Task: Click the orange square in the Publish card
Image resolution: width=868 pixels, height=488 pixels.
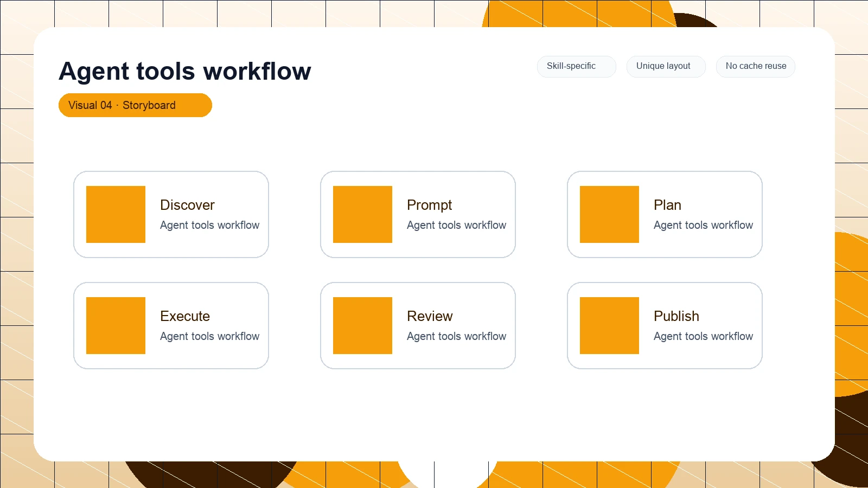Action: click(x=609, y=325)
